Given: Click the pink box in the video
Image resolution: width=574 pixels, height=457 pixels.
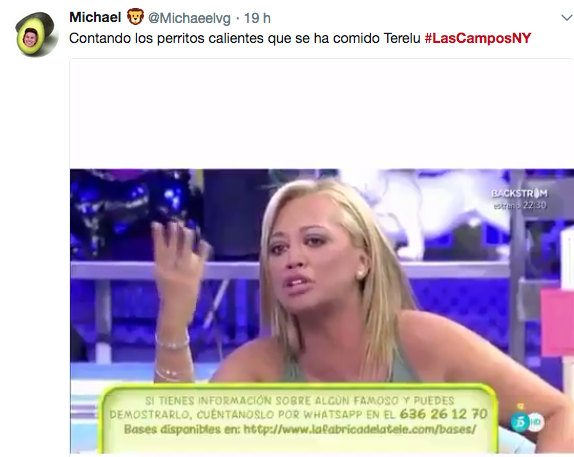Looking at the screenshot, I should click(557, 322).
